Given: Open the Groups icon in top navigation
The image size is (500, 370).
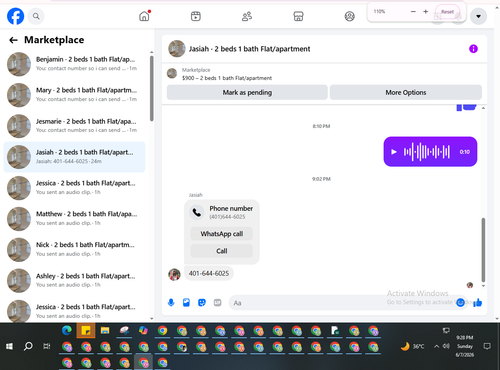Looking at the screenshot, I should click(349, 16).
